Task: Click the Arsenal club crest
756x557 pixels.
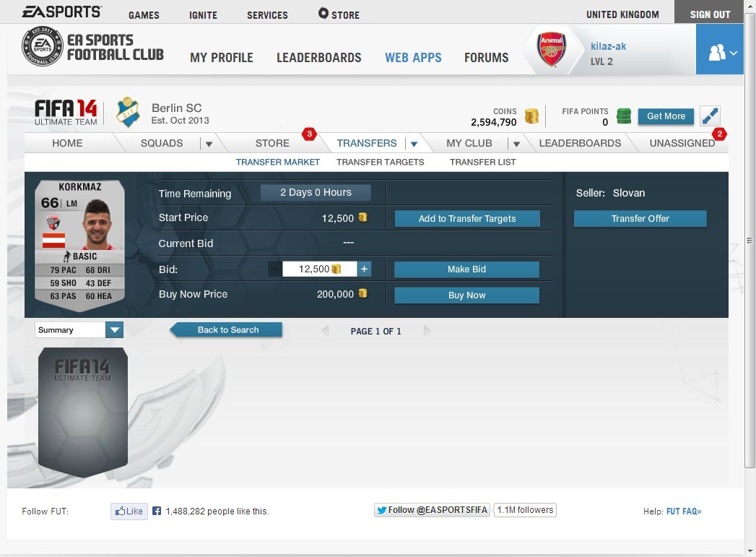Action: click(x=552, y=48)
